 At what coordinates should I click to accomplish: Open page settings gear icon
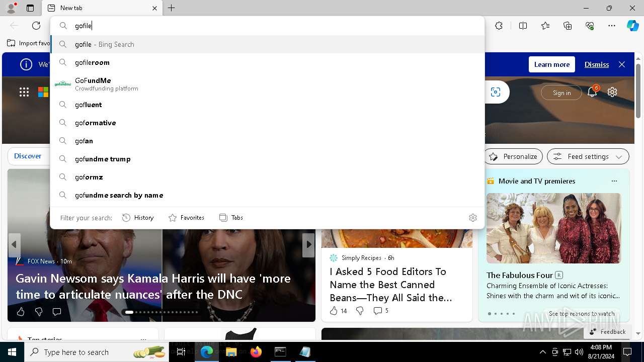coord(612,92)
